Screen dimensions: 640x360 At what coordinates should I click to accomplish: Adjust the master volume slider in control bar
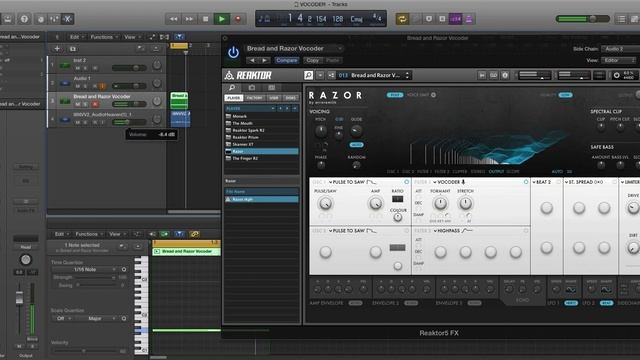(583, 19)
